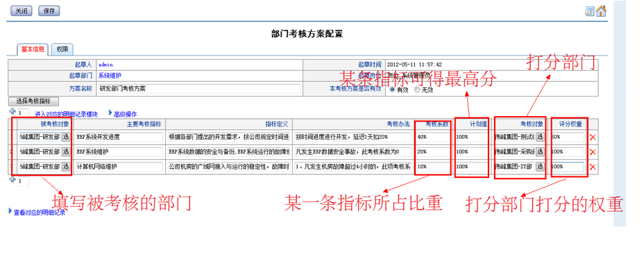Screen dimensions: 644x273
Task: Click the 关闭 button
Action: pyautogui.click(x=21, y=11)
